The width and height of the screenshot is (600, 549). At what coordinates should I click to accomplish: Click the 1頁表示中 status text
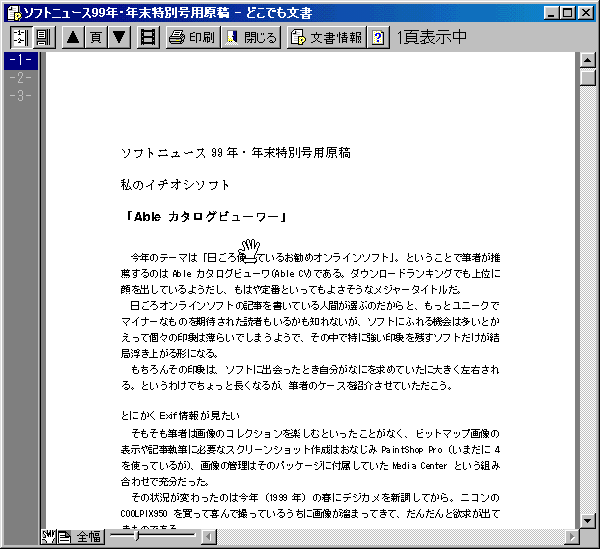[x=432, y=37]
